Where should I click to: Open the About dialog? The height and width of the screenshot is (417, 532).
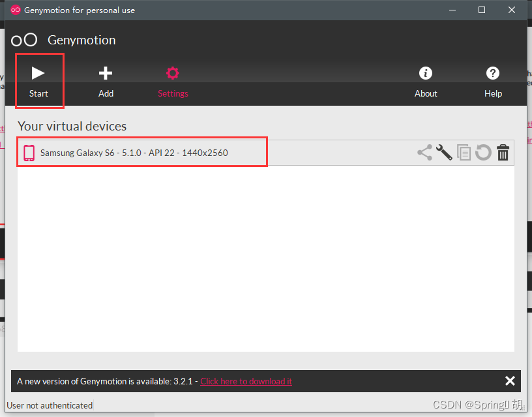[426, 82]
